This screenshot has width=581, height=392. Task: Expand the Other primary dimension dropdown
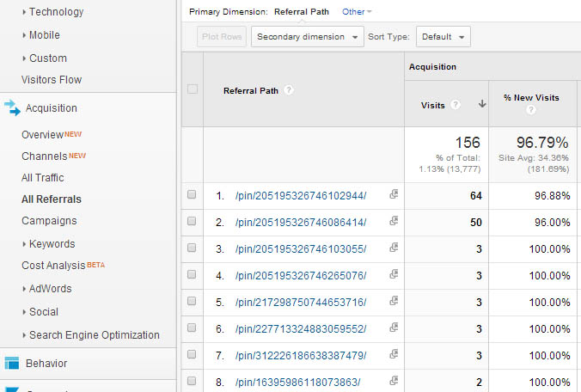point(357,12)
